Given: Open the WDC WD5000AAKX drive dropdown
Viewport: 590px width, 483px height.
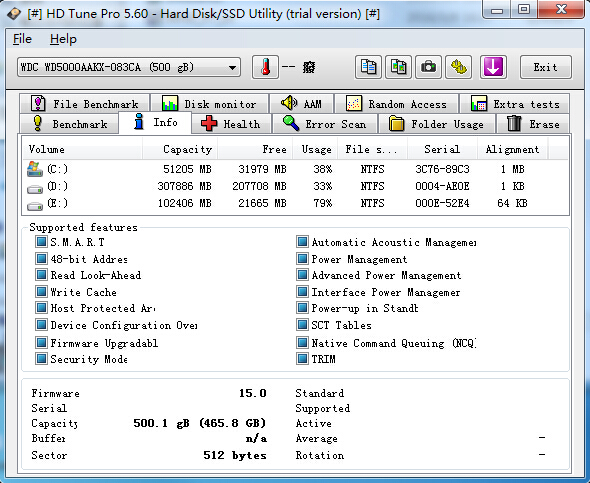Looking at the screenshot, I should (129, 67).
